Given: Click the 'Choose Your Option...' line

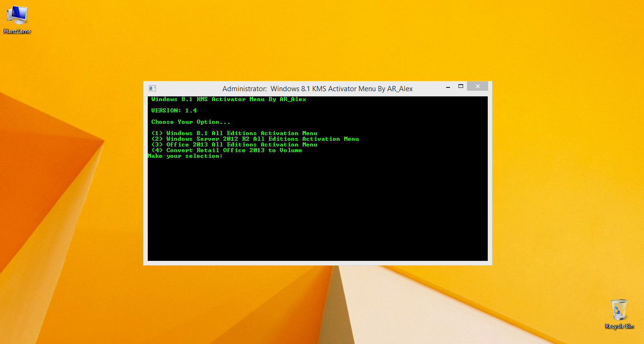Looking at the screenshot, I should tap(191, 122).
